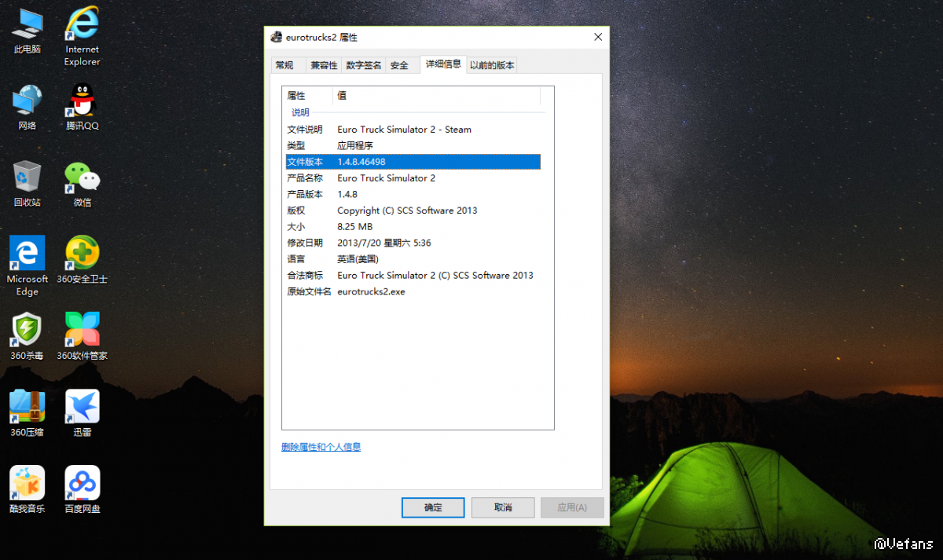Launch 腾讯QQ desktop shortcut
Screen dimensions: 943x560
point(82,108)
